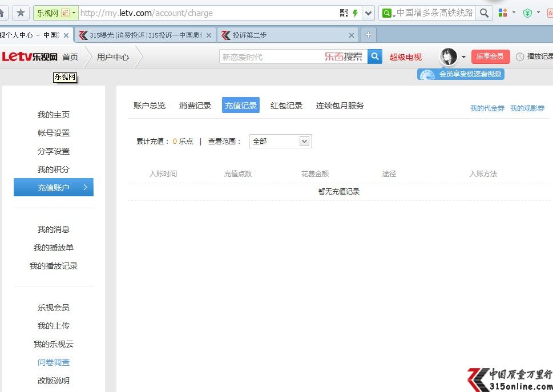This screenshot has height=392, width=553.
Task: Open the 查看范围 全部 dropdown
Action: click(x=280, y=141)
